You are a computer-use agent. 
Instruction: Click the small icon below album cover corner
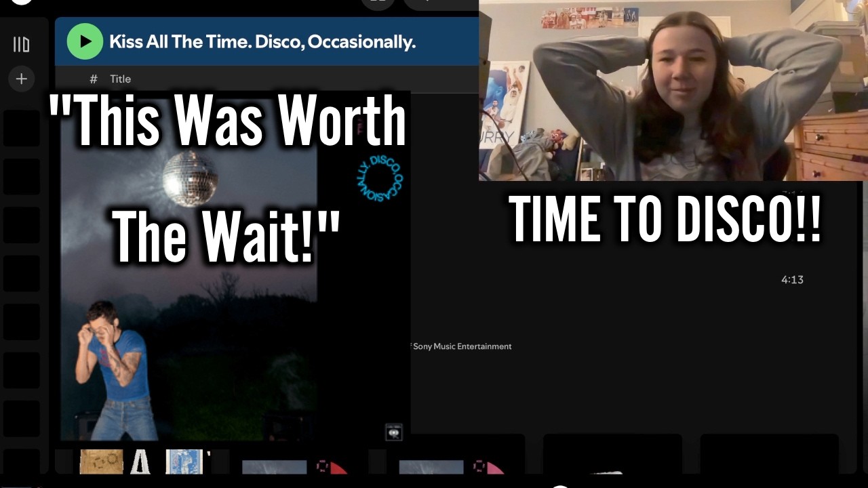[393, 432]
